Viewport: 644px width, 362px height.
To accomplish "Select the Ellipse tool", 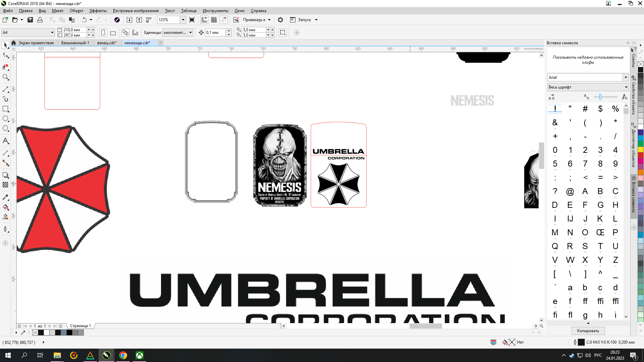I will (5, 119).
